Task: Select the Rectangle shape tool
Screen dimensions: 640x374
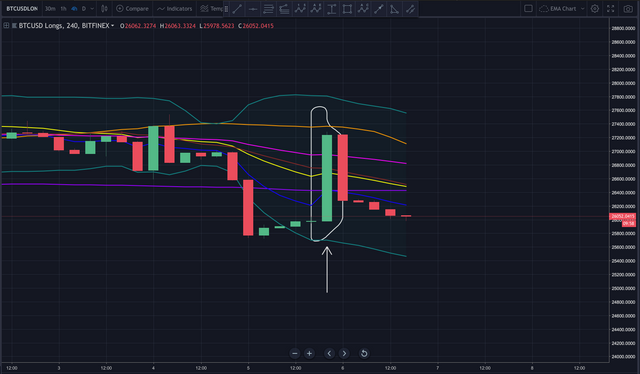Action: [x=347, y=9]
